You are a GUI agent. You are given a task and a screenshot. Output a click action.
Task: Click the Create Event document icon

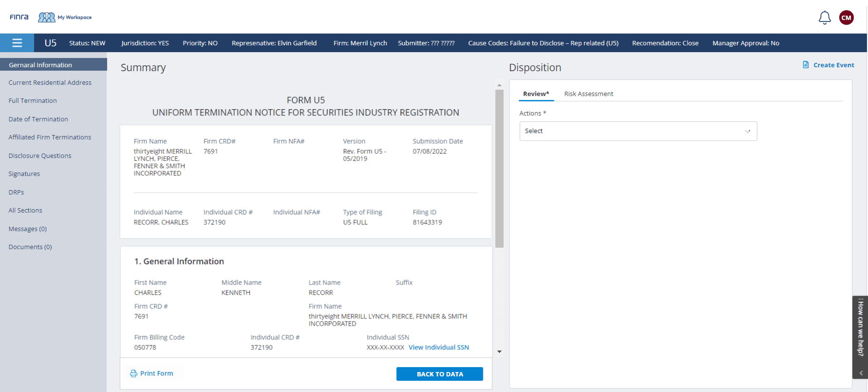click(806, 65)
